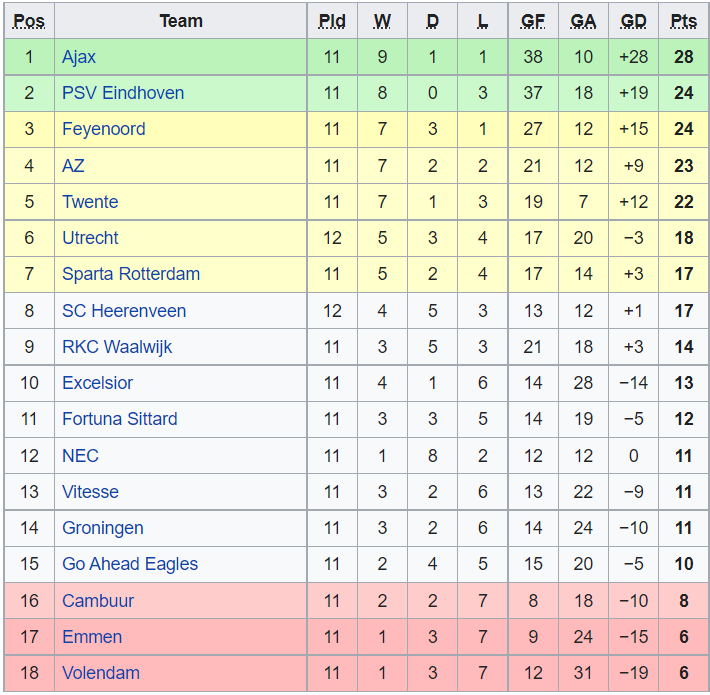Click the PSV Eindhoven link
Viewport: 710px width, 695px height.
(x=123, y=93)
